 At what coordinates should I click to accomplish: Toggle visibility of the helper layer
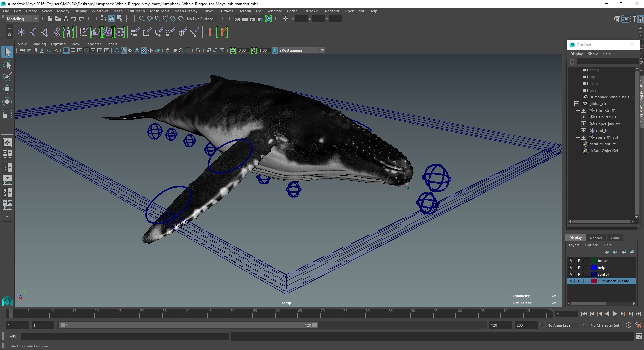571,268
